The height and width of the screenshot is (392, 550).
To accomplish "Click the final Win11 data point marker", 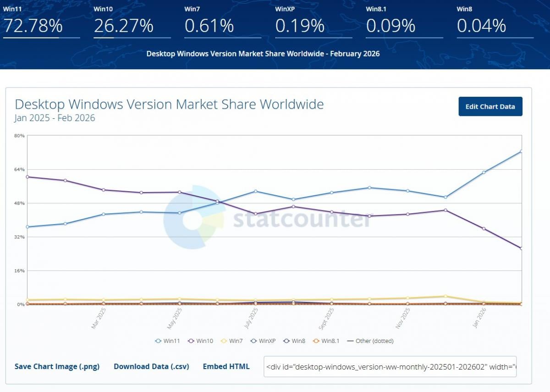I will (x=520, y=151).
